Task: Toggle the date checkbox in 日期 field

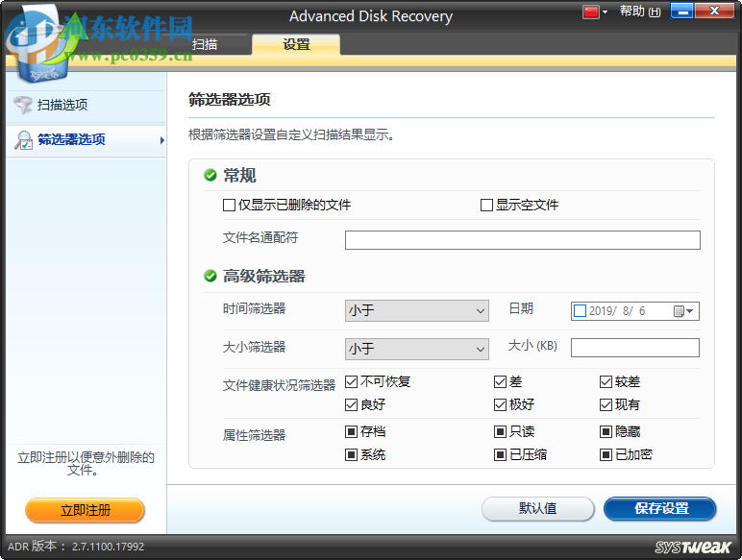Action: 580,311
